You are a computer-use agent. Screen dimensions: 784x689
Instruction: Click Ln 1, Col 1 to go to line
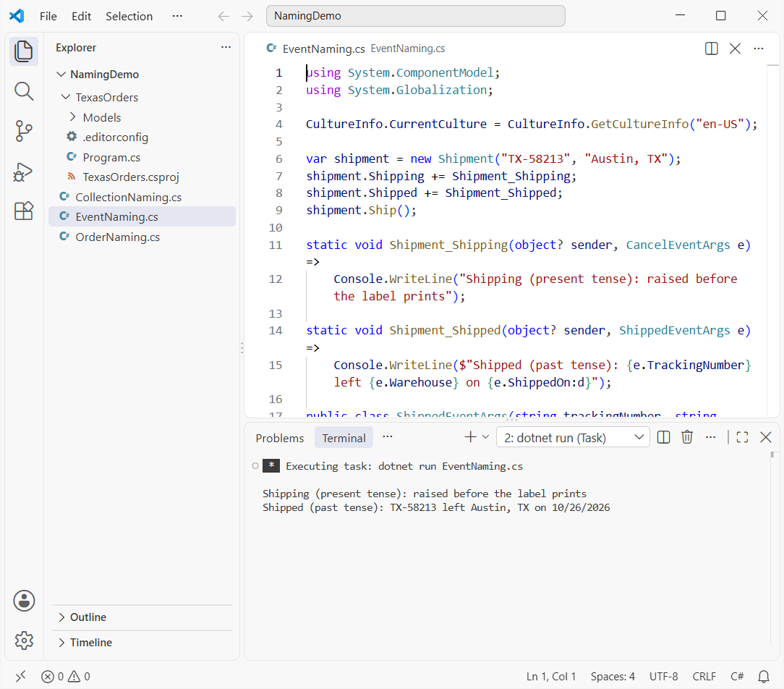(551, 677)
